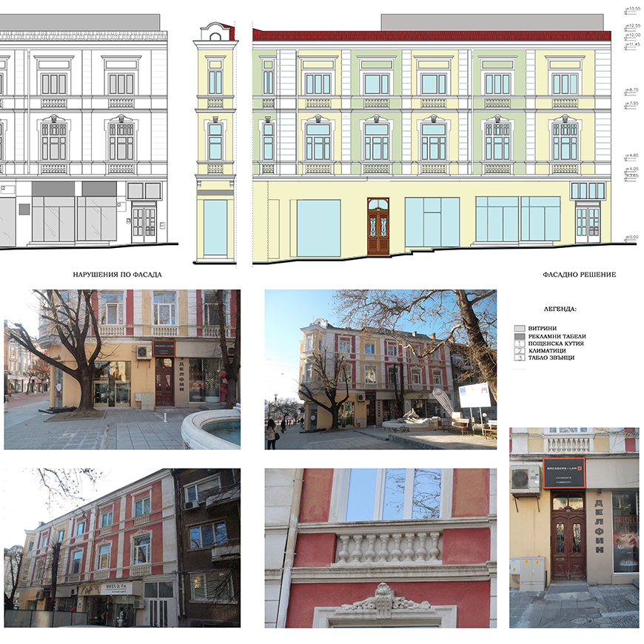Select the numbered box 2 beside КЛИМАТИЦИ

520,351
